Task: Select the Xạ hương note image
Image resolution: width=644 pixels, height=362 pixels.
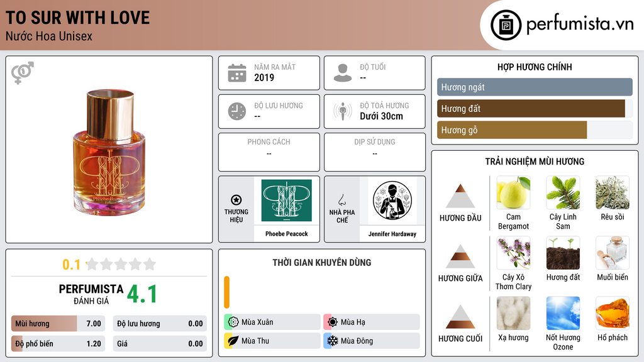Action: [513, 313]
